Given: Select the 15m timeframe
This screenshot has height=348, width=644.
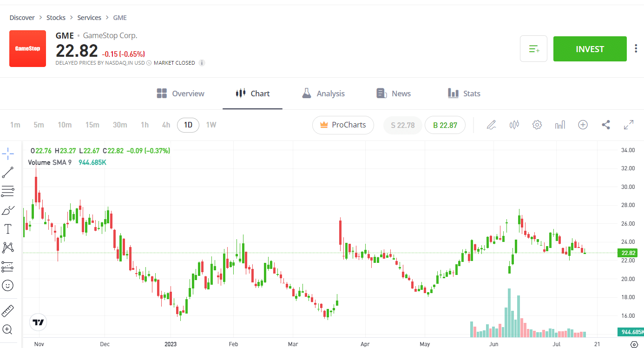Looking at the screenshot, I should pos(92,125).
